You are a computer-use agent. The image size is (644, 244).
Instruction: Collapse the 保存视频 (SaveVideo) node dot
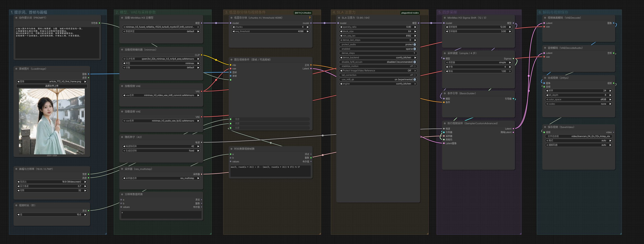pyautogui.click(x=545, y=127)
